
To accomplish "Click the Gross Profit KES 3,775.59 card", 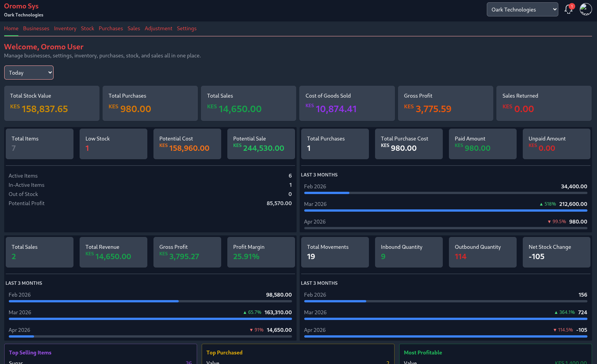I will click(x=445, y=103).
